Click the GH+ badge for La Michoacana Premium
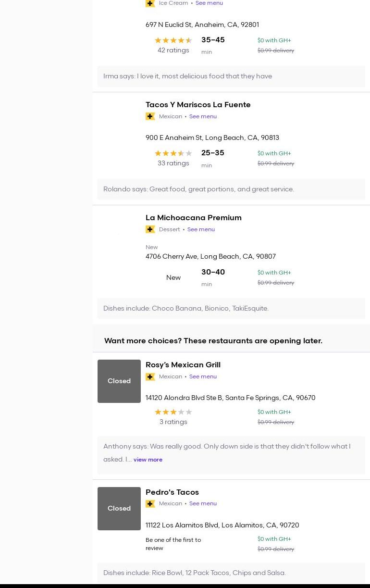Screen dimensions: 370x588 [150, 229]
